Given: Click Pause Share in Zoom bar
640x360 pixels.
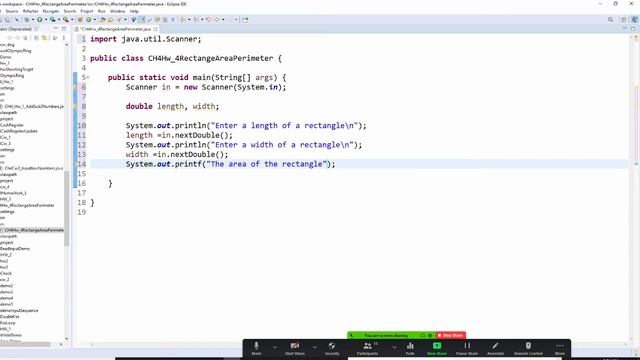Looking at the screenshot, I should coord(467,348).
